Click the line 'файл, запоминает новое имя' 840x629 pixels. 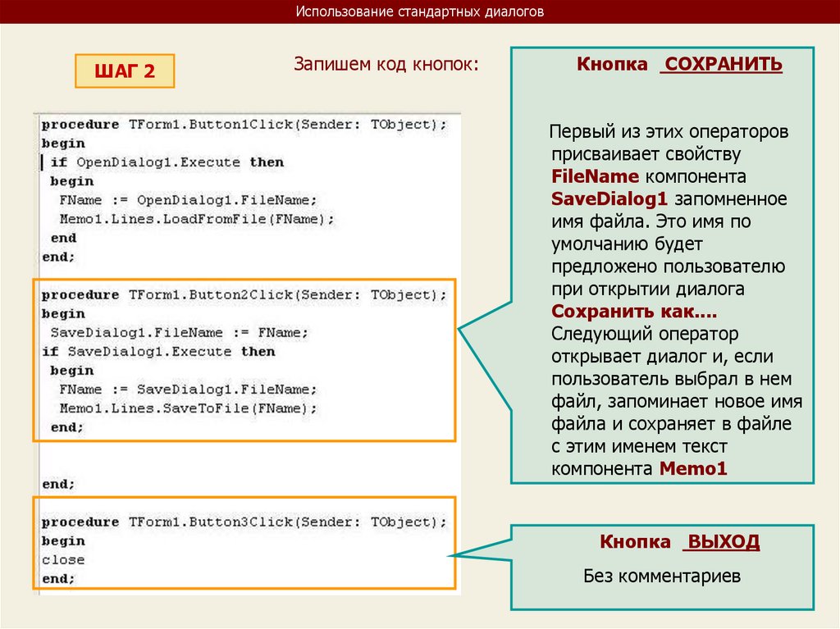click(x=677, y=401)
